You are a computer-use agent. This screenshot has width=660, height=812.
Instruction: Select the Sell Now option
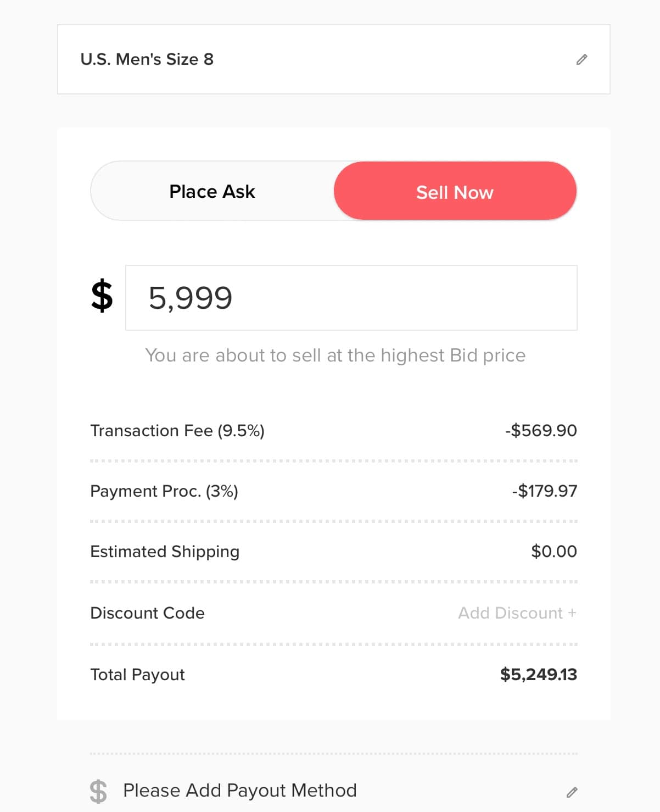tap(455, 192)
